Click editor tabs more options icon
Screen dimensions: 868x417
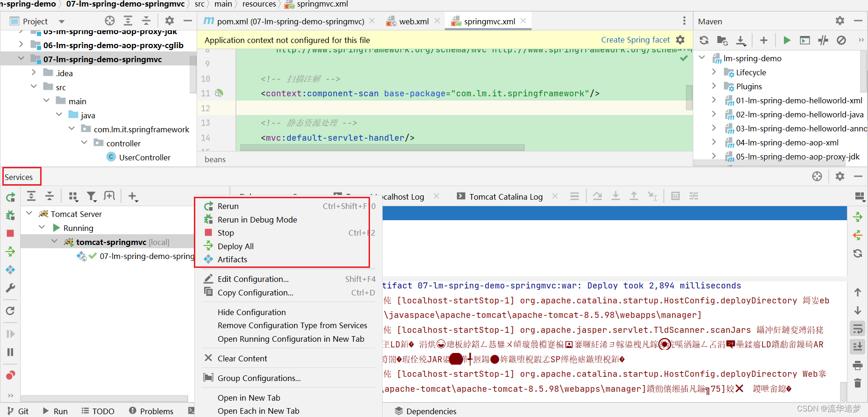point(684,21)
